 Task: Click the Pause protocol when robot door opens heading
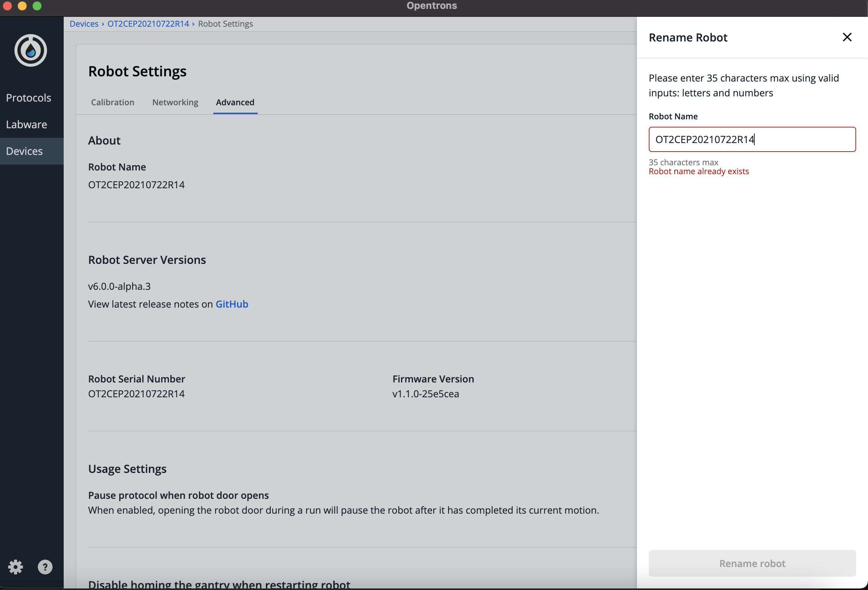[178, 495]
